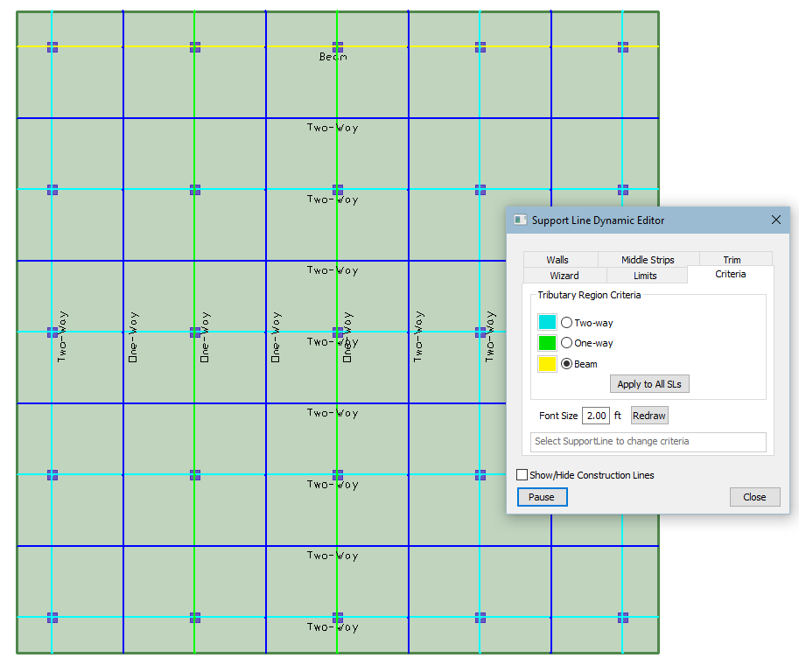Open the Wizard tab
799x672 pixels.
pyautogui.click(x=564, y=276)
